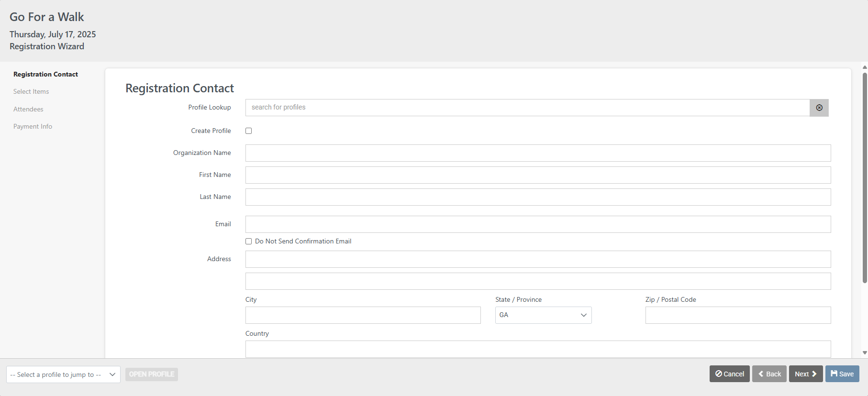This screenshot has height=396, width=868.
Task: Expand the 'Select a profile to jump to' dropdown
Action: tap(63, 374)
